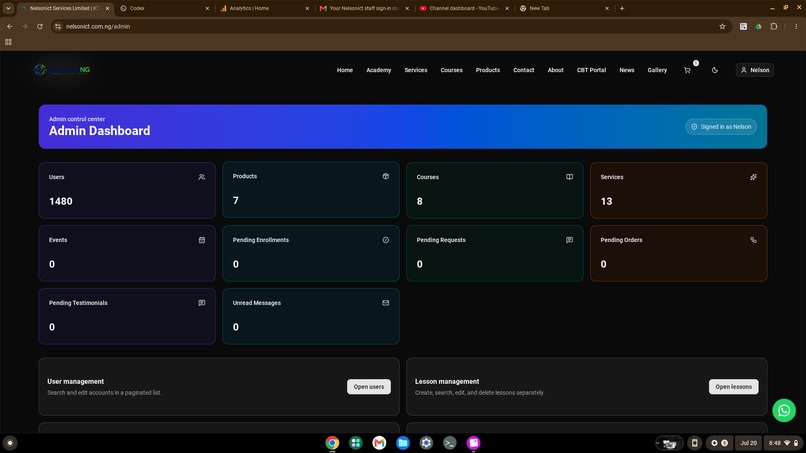Click the Users count 1480
806x453 pixels.
[61, 201]
